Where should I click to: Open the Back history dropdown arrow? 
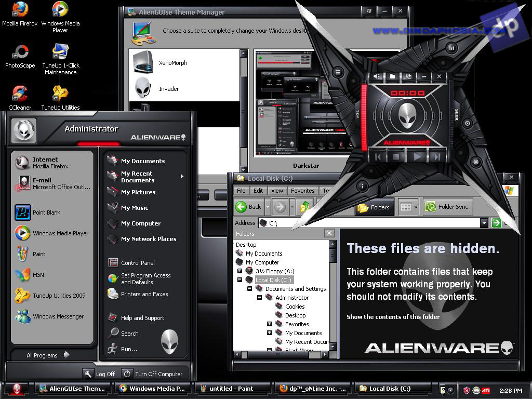(268, 207)
